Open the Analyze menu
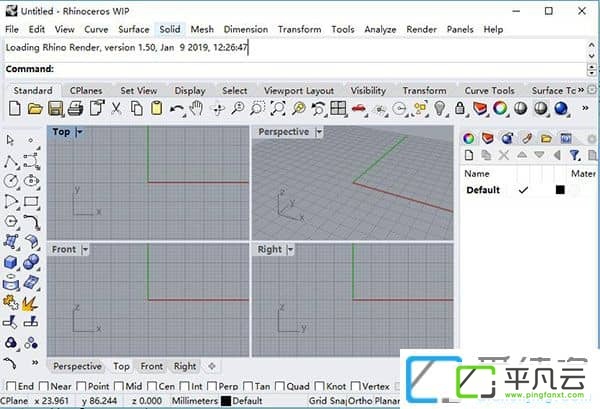600x409 pixels. [380, 29]
